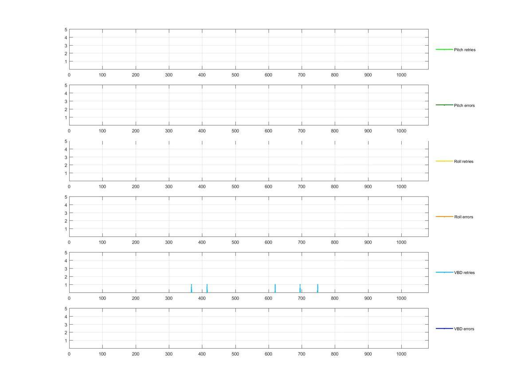532x392 pixels.
Task: Select the dark green Pitch errors legend line
Action: click(x=444, y=105)
